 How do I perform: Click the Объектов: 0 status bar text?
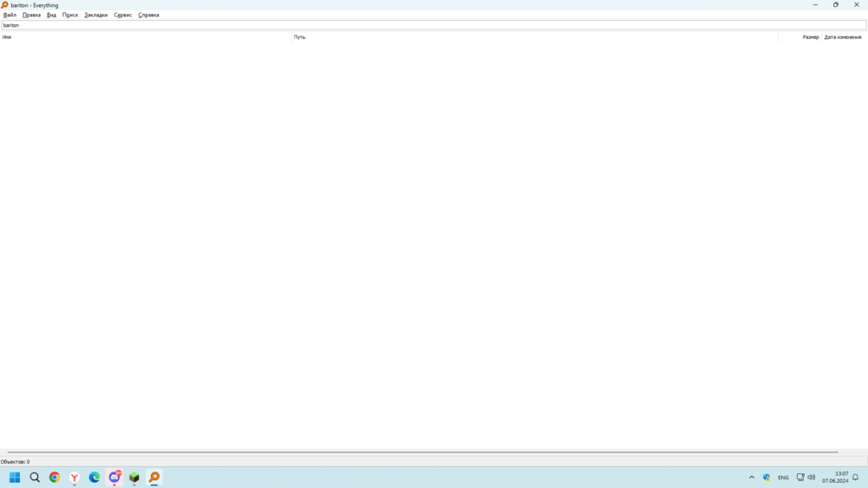coord(16,461)
